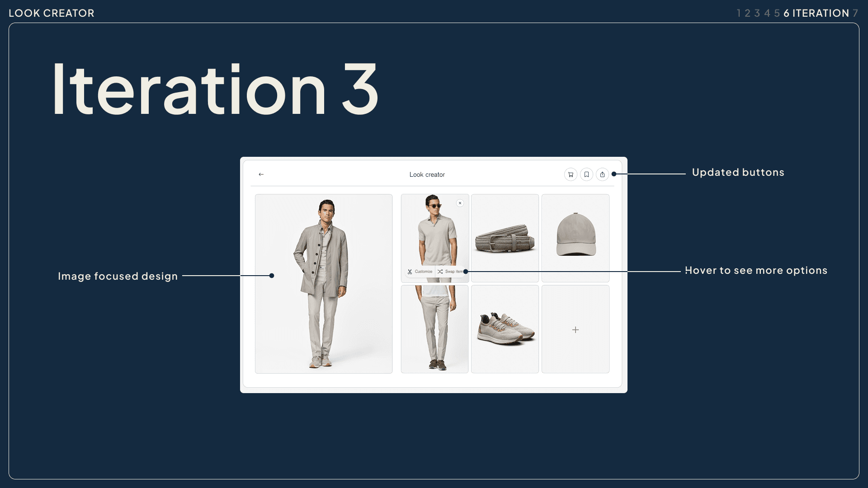
Task: Click the Customize scissors option
Action: 420,272
